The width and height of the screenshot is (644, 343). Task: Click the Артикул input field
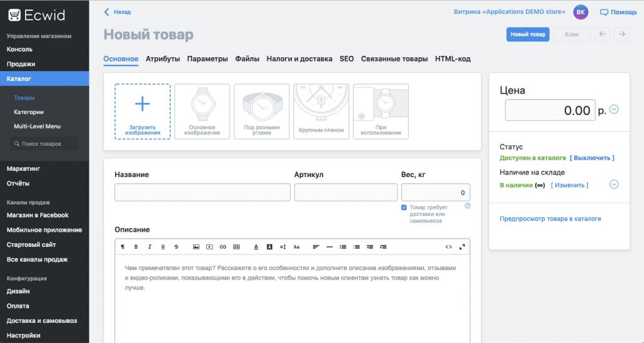point(346,192)
